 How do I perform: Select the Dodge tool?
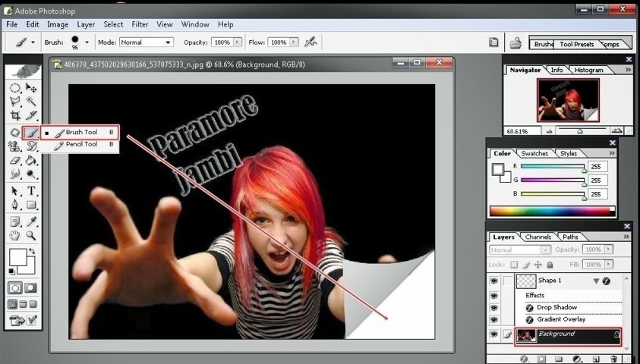click(31, 174)
